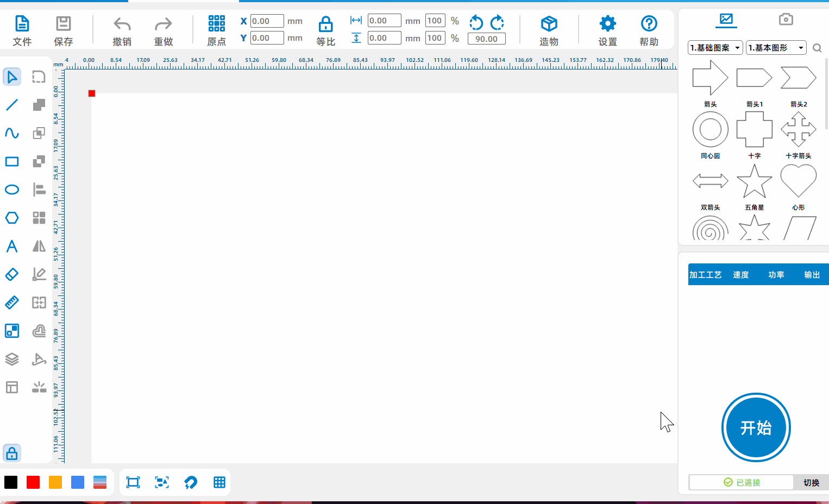Insert the 箭头 arrow shape

710,78
